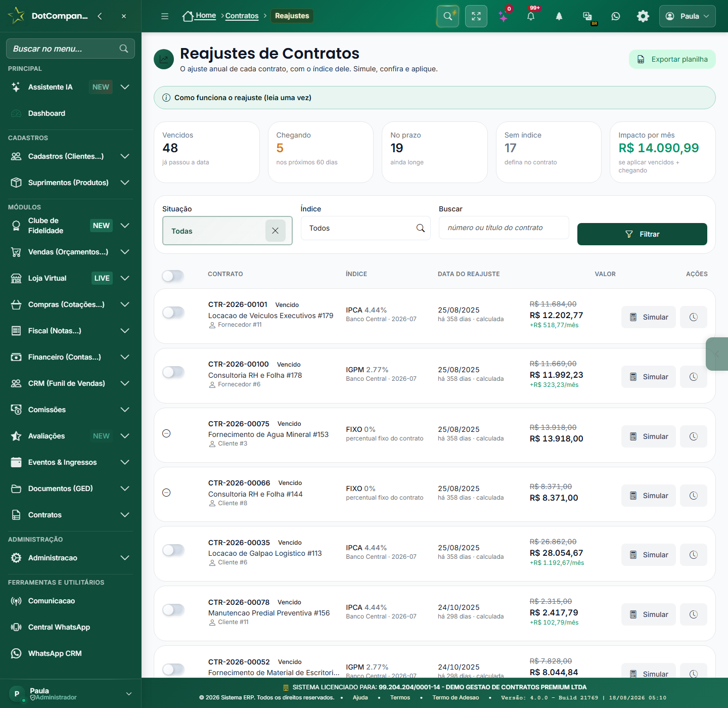The width and height of the screenshot is (728, 708).
Task: Select the Chegando summary card
Action: click(x=321, y=152)
